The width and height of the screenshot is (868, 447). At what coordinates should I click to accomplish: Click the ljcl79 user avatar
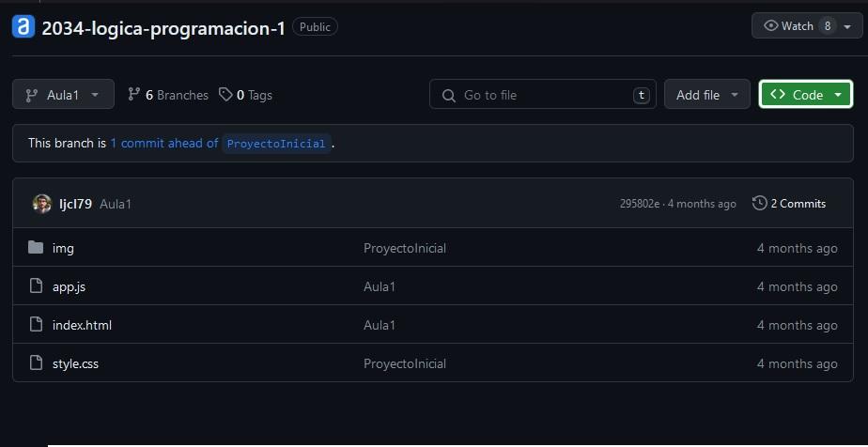point(41,204)
